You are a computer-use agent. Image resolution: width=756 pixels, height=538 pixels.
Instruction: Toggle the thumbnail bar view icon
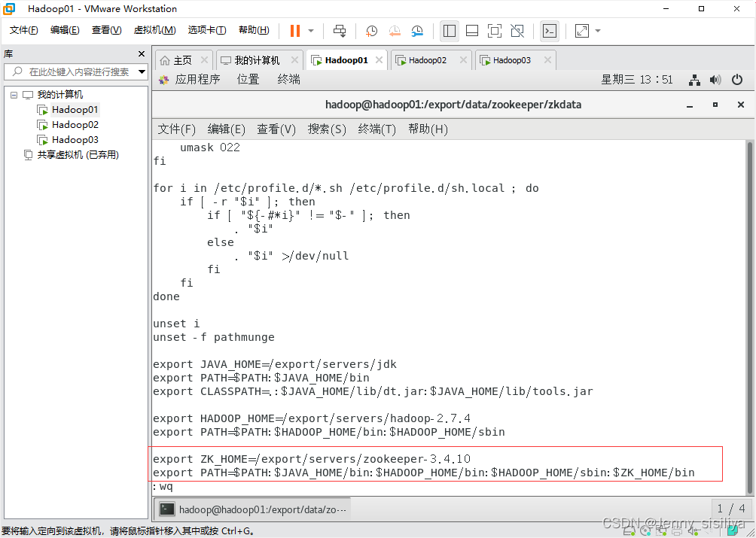(472, 31)
